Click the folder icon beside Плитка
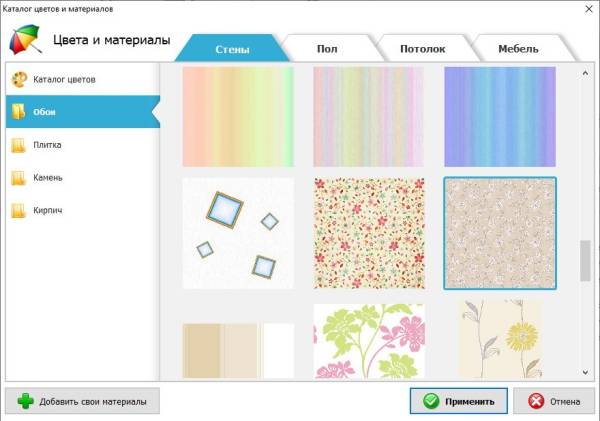This screenshot has width=600, height=421. click(18, 145)
